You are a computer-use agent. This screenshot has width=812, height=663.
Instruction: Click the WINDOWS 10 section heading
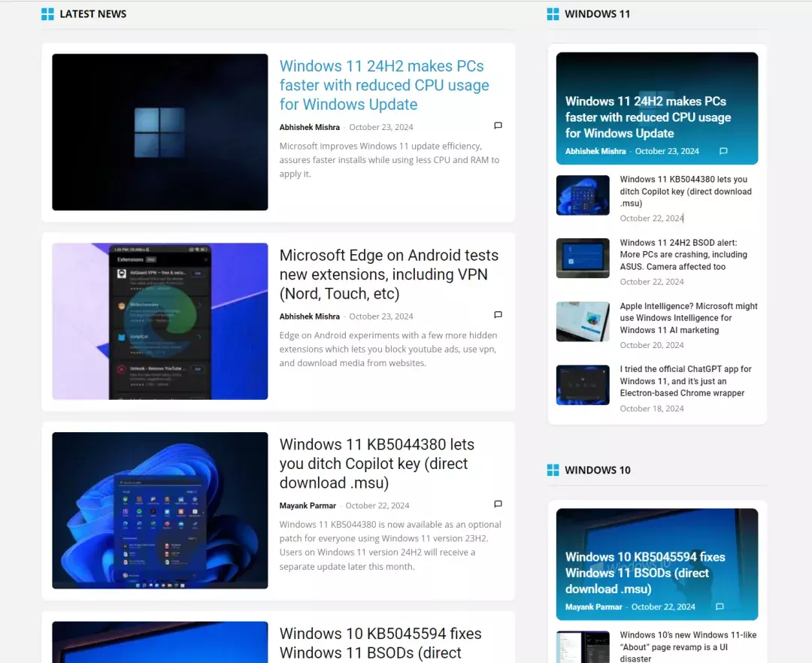[x=598, y=470]
